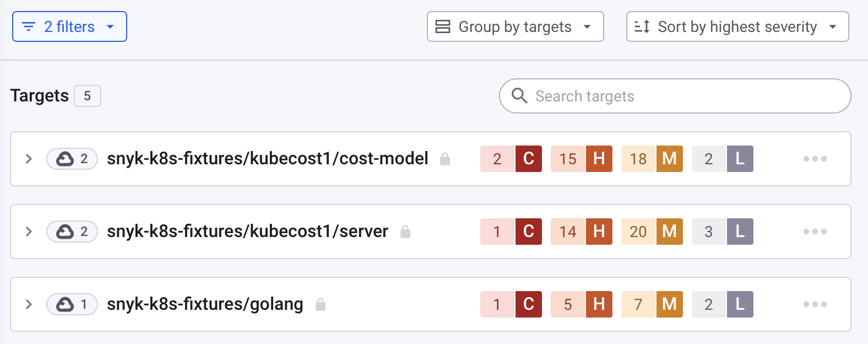
Task: Expand the kubecost1/cost-model target row
Action: 29,159
